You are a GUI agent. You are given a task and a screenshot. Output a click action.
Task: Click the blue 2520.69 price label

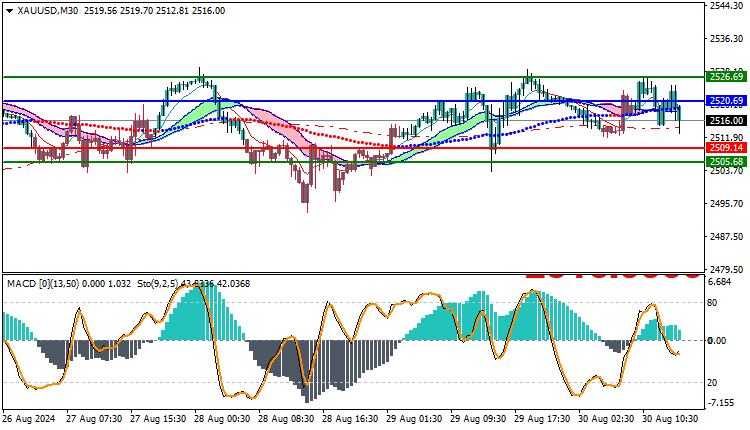726,101
